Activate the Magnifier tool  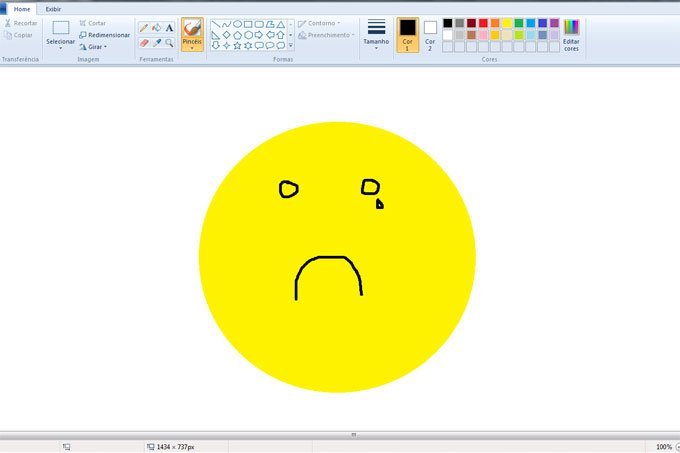[169, 43]
